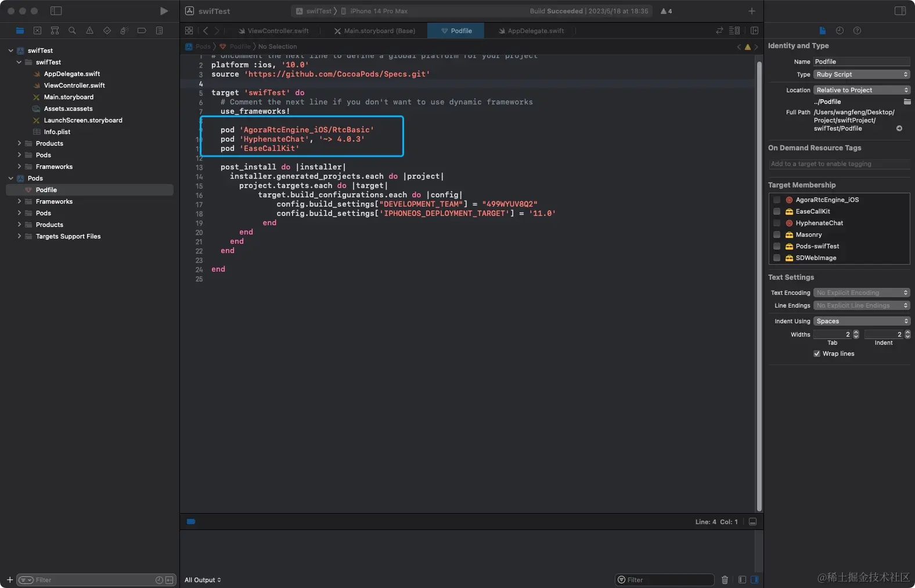
Task: Show the File inspector
Action: pyautogui.click(x=822, y=31)
